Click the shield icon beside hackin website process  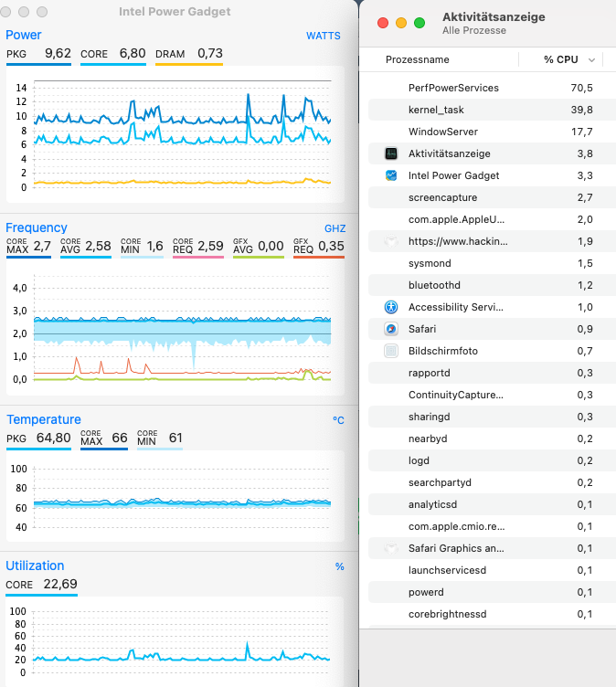point(390,241)
